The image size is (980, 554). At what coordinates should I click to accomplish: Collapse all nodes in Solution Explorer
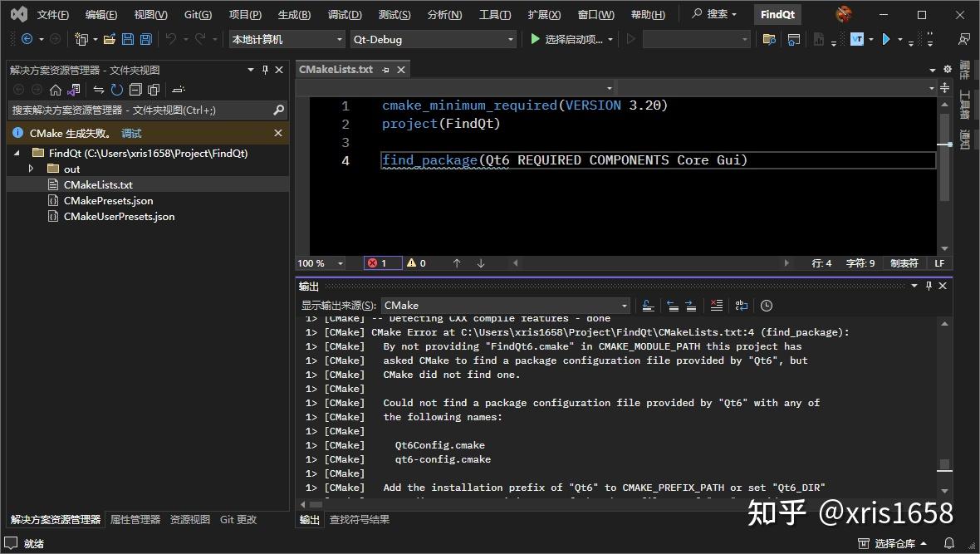tap(135, 90)
